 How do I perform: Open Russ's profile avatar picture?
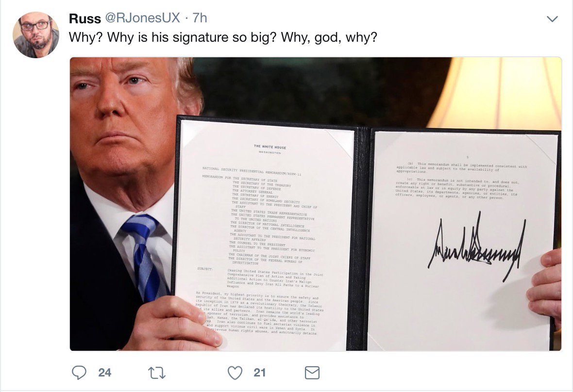36,34
